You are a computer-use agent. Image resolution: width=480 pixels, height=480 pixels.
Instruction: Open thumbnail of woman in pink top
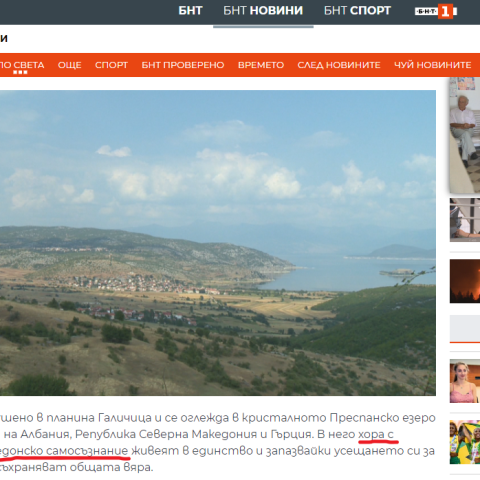point(465,381)
